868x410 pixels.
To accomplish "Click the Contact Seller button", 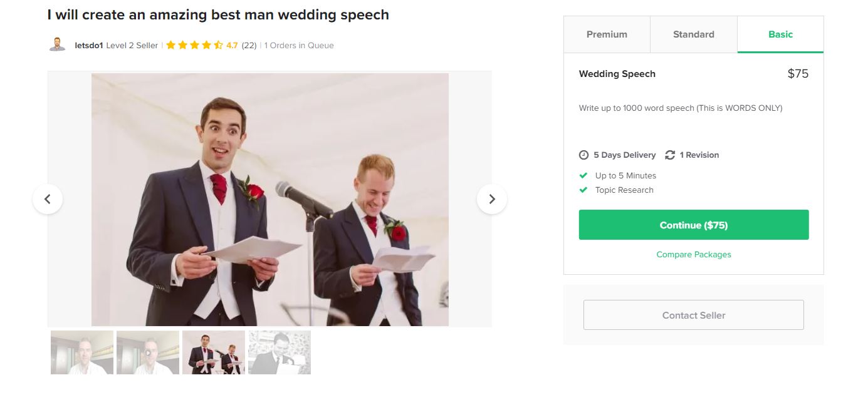I will (x=693, y=315).
